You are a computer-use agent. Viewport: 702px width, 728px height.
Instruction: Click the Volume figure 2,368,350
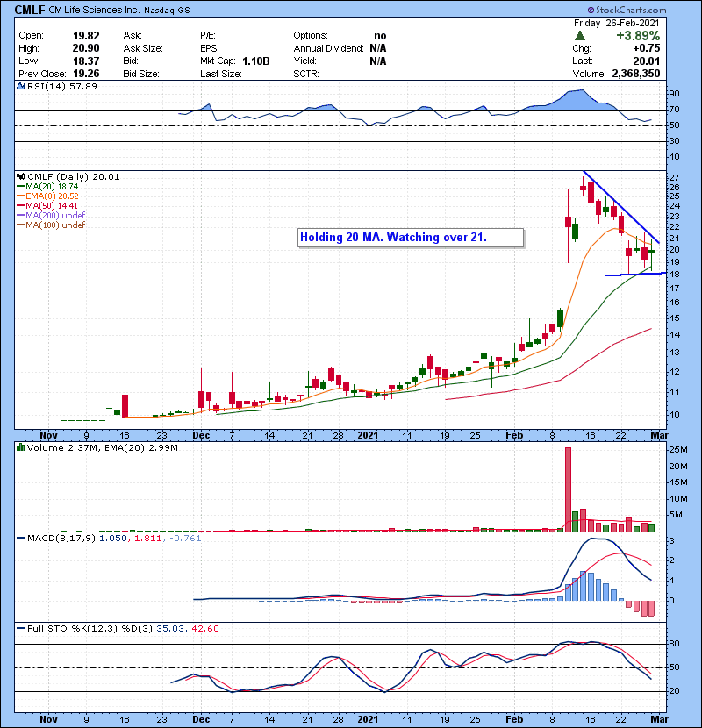pos(636,74)
